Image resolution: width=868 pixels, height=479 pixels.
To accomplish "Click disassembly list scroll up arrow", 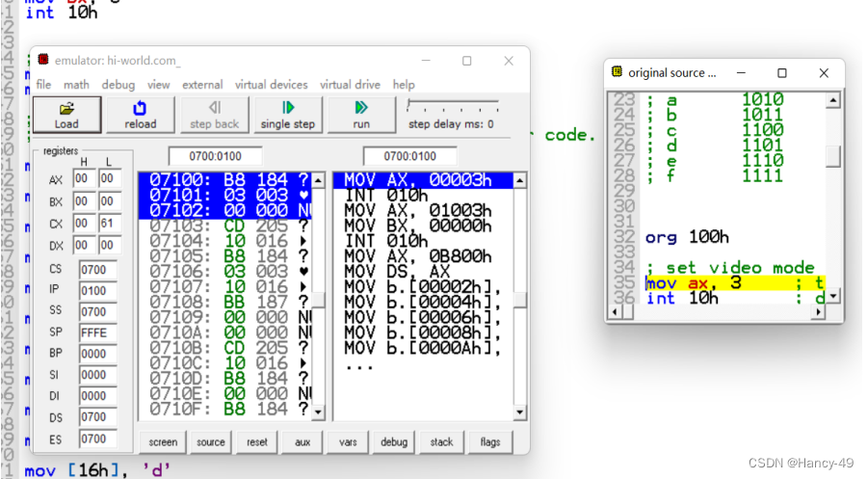I will click(519, 180).
